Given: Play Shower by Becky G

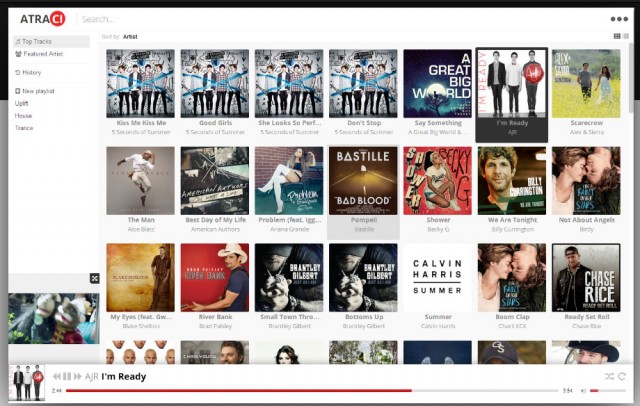Looking at the screenshot, I should pyautogui.click(x=438, y=181).
